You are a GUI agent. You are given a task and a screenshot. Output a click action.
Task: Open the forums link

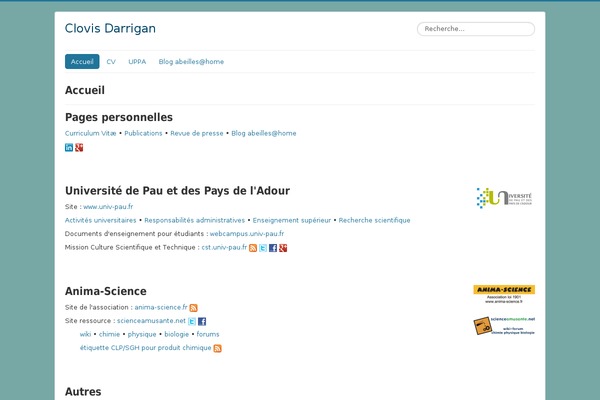click(x=208, y=334)
